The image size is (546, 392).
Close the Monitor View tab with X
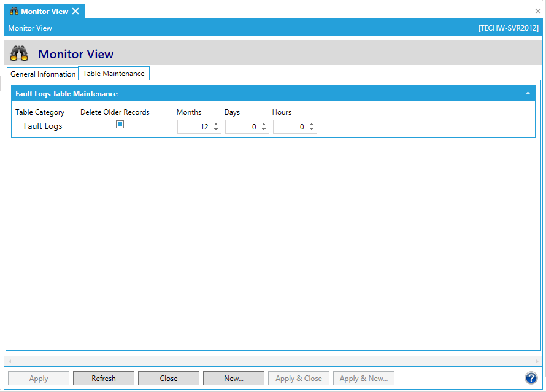tap(75, 11)
